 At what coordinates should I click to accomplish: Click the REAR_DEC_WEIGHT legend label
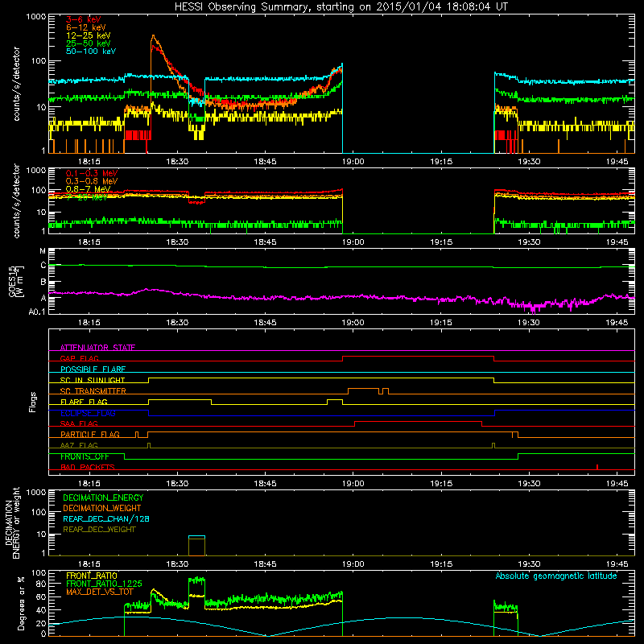(x=99, y=530)
